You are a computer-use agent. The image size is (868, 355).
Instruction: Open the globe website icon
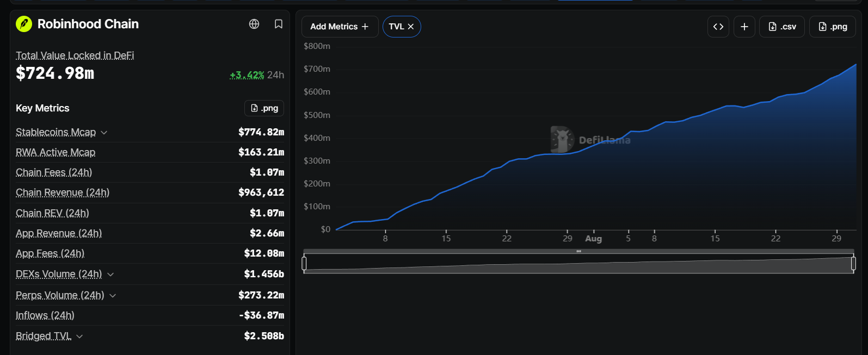(254, 24)
